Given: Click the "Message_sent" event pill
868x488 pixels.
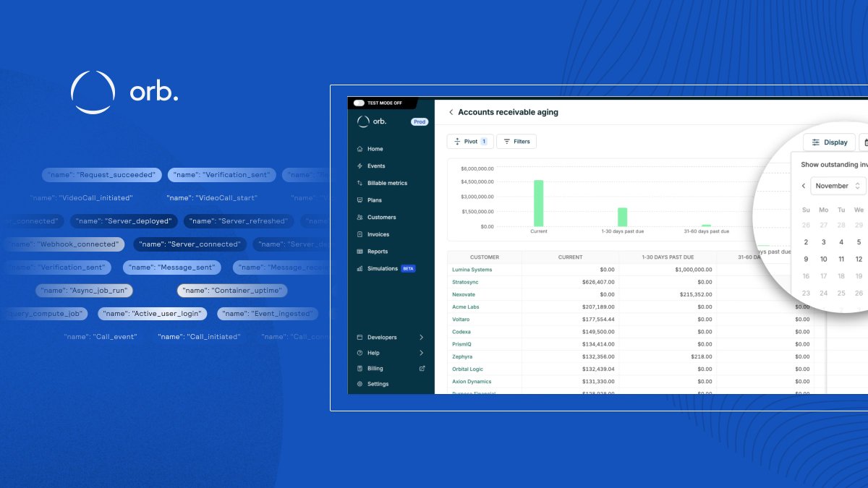Looking at the screenshot, I should (171, 267).
